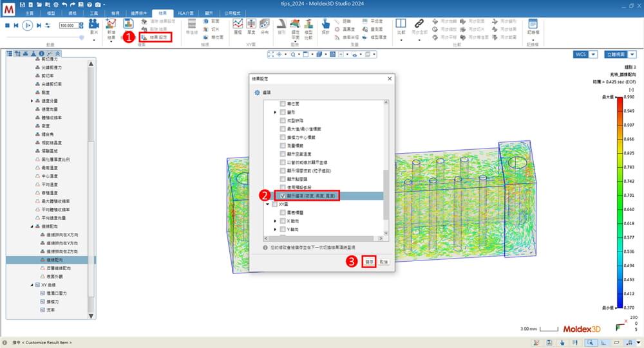Viewport: 644px width, 348px height.
Task: Click the help question mark icon
Action: 90,5
